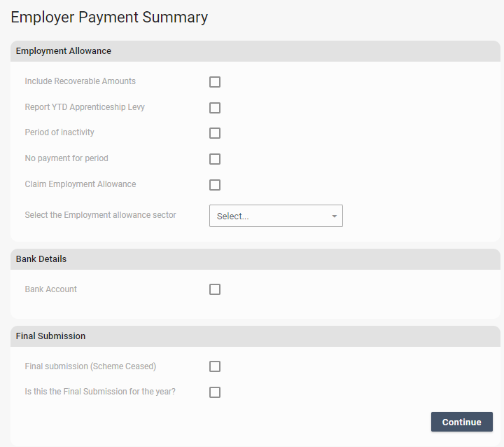Click the Bank Account label text

50,289
